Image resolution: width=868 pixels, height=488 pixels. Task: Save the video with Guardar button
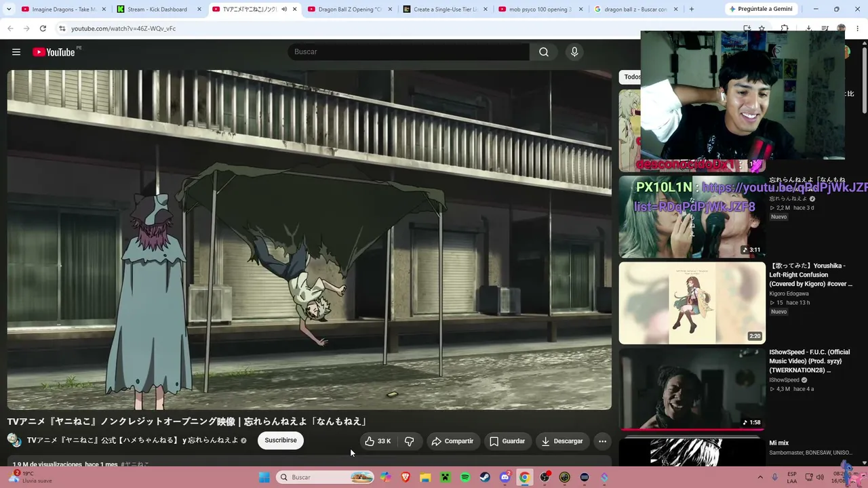[507, 441]
